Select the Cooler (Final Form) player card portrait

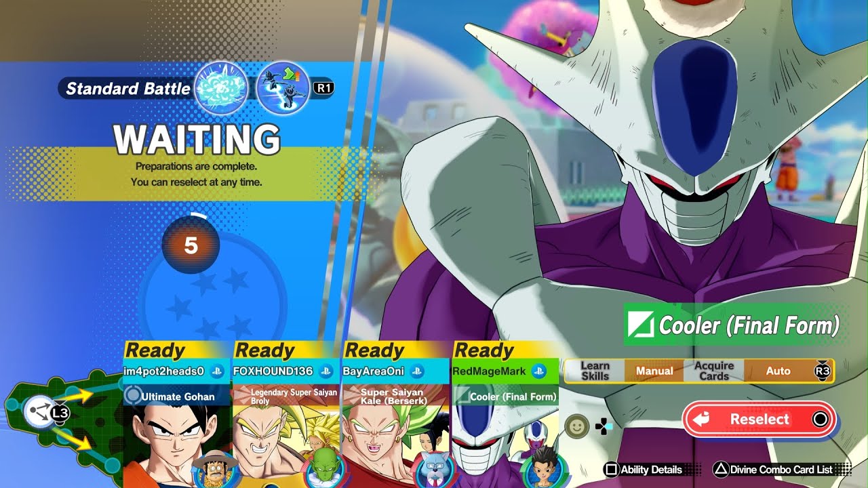[x=505, y=446]
